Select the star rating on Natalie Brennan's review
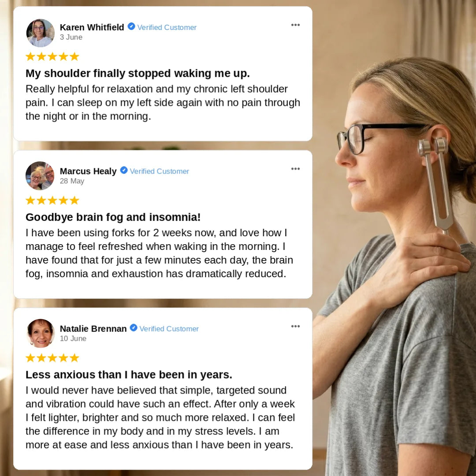 point(52,358)
